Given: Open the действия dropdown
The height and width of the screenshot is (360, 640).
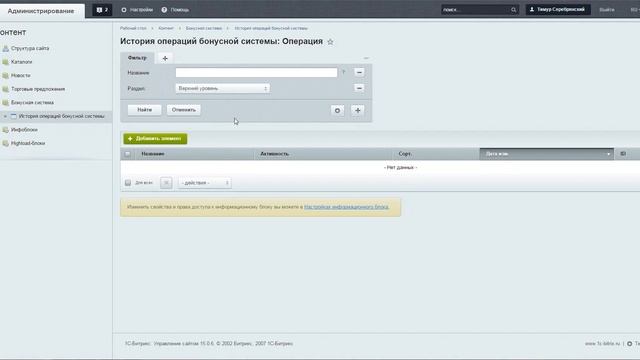Looking at the screenshot, I should [204, 183].
